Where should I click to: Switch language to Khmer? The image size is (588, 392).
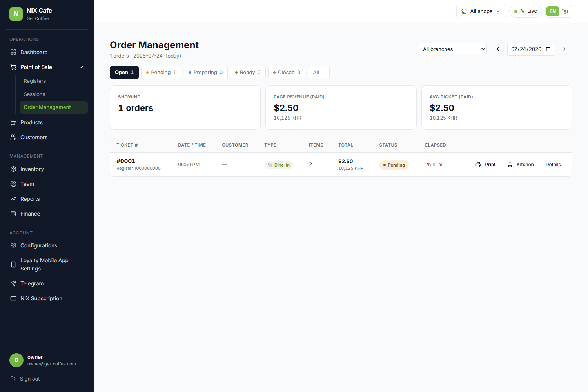point(565,11)
